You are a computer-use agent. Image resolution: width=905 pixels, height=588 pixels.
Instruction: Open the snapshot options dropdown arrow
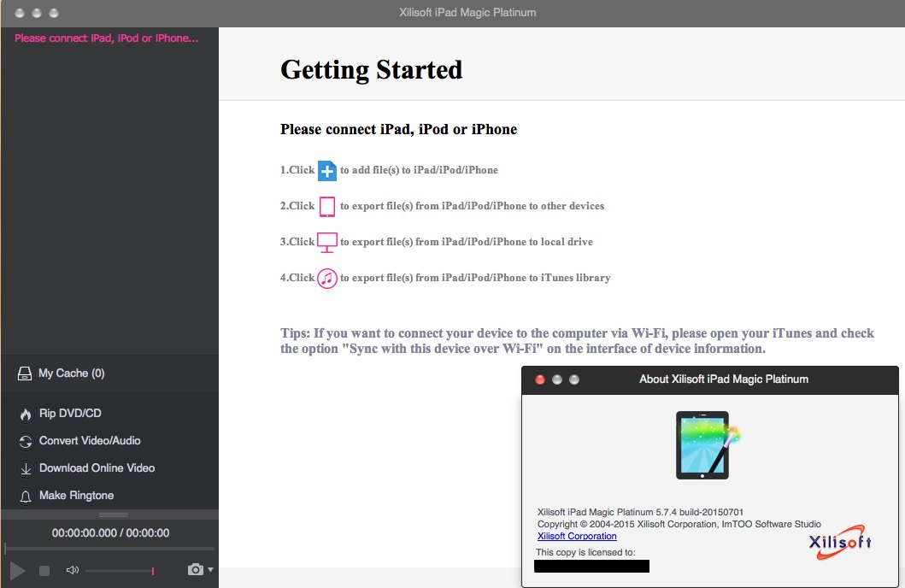tap(211, 569)
